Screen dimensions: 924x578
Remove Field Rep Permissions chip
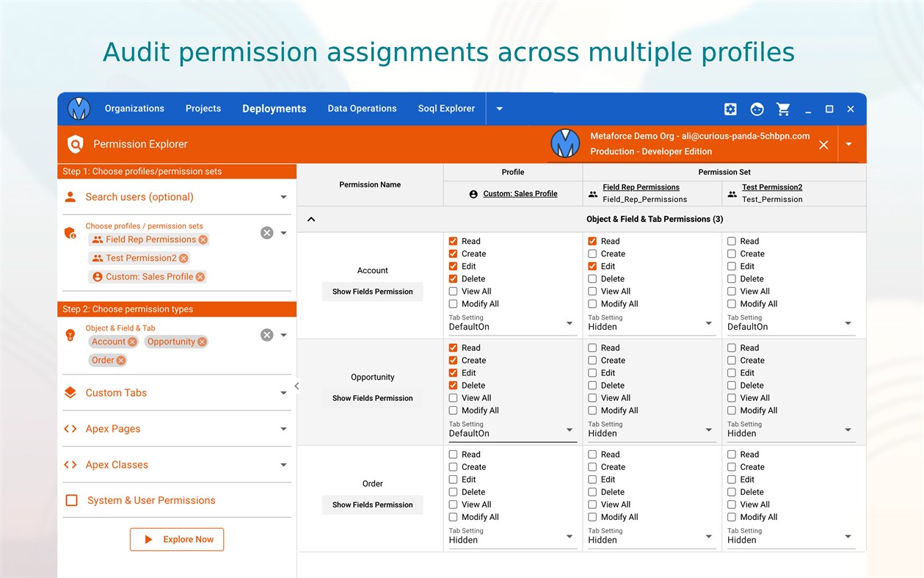click(203, 239)
